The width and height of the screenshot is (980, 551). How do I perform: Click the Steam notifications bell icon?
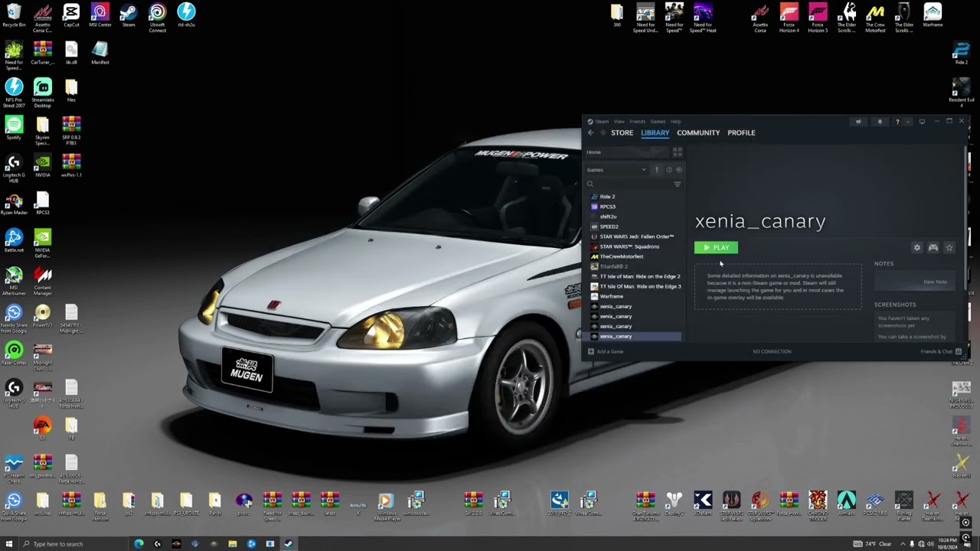(x=880, y=122)
